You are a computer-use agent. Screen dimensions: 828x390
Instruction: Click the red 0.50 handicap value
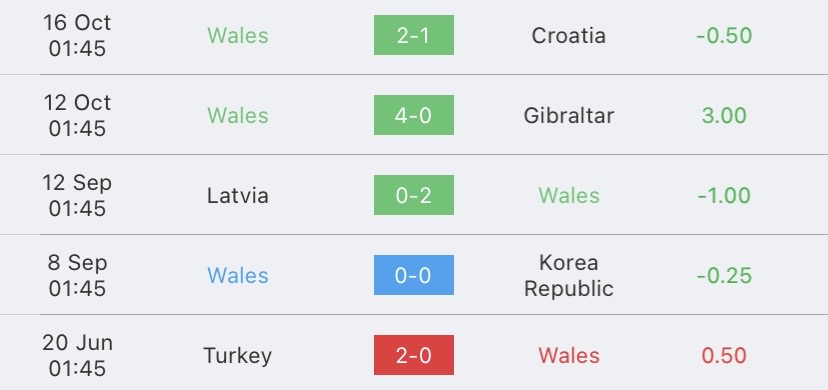click(724, 356)
